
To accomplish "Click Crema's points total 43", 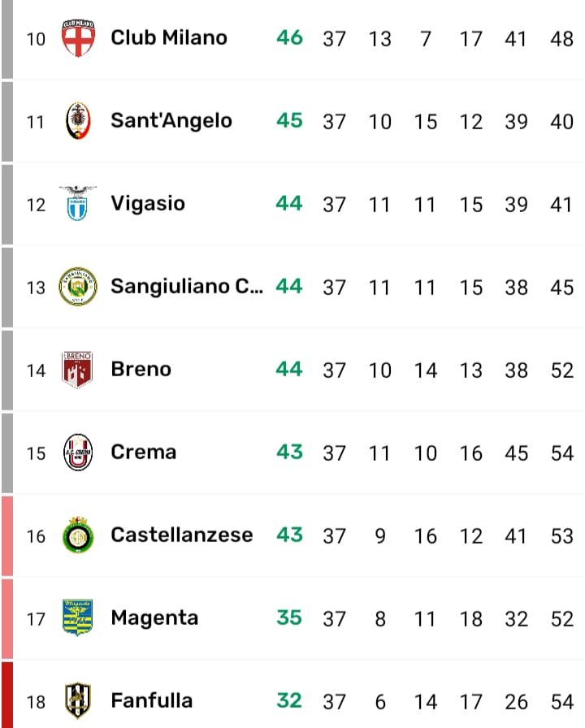I will (x=289, y=452).
